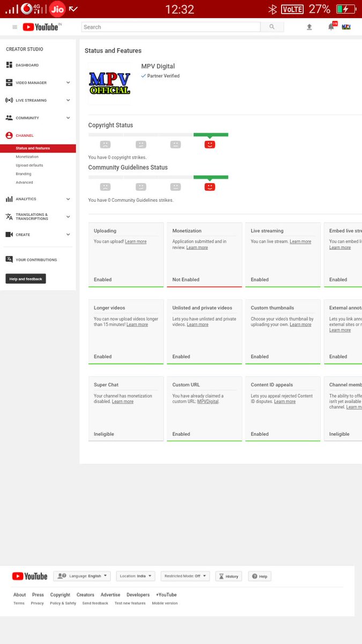
Task: Tap the Jio carrier icon
Action: click(x=57, y=9)
